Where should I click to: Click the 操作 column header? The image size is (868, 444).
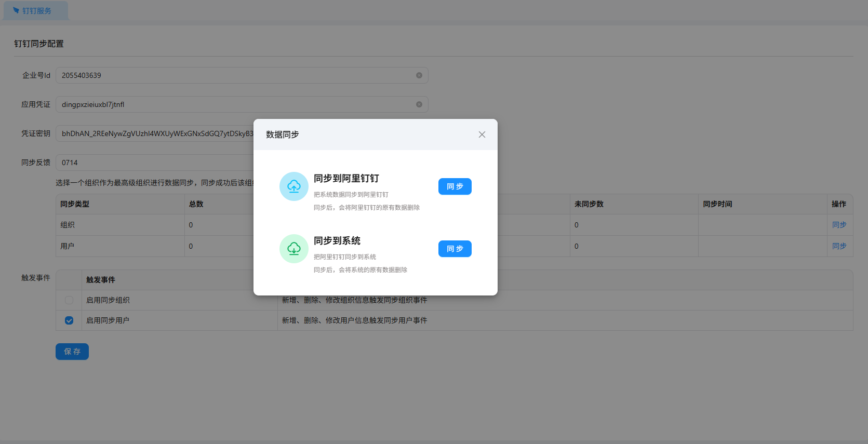(839, 204)
